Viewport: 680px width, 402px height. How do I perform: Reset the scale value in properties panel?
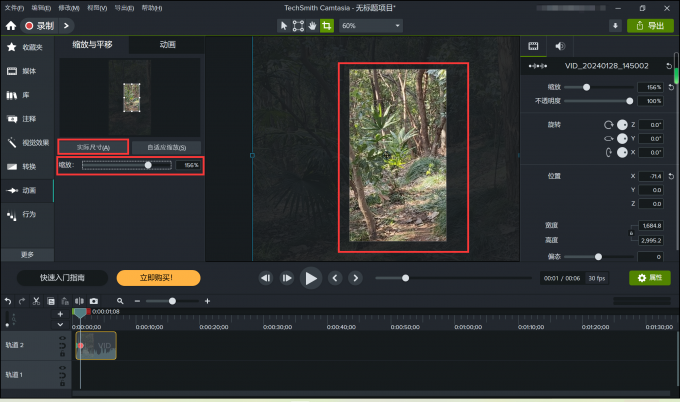[x=670, y=88]
